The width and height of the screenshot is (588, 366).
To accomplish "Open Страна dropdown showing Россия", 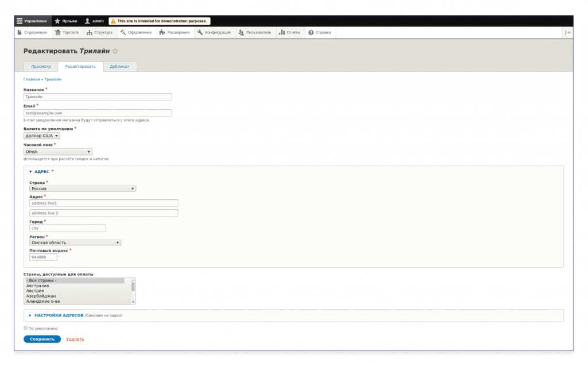I will [x=83, y=188].
